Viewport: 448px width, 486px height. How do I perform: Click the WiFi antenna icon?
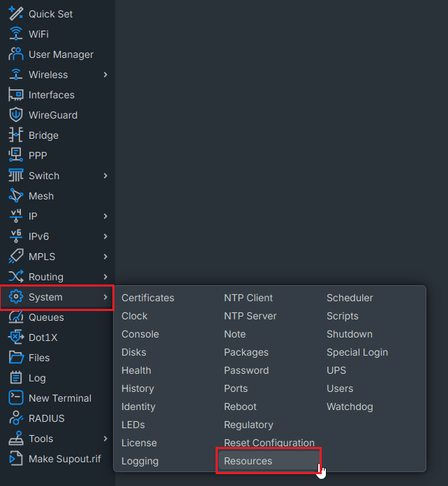point(16,33)
